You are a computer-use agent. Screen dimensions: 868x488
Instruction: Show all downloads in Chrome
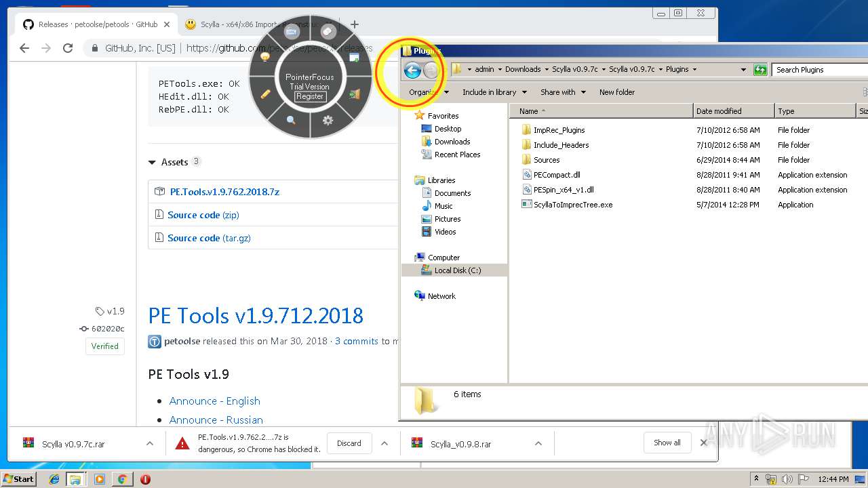point(667,443)
